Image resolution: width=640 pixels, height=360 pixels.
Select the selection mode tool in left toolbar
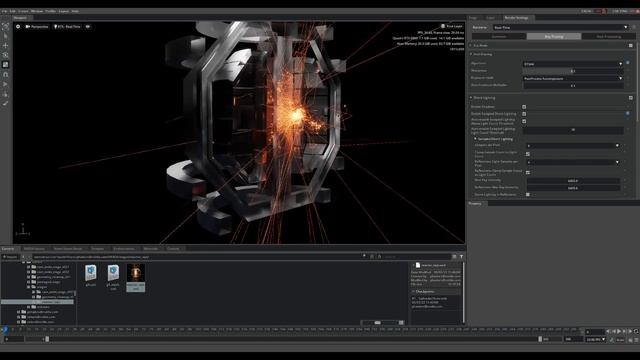5,27
